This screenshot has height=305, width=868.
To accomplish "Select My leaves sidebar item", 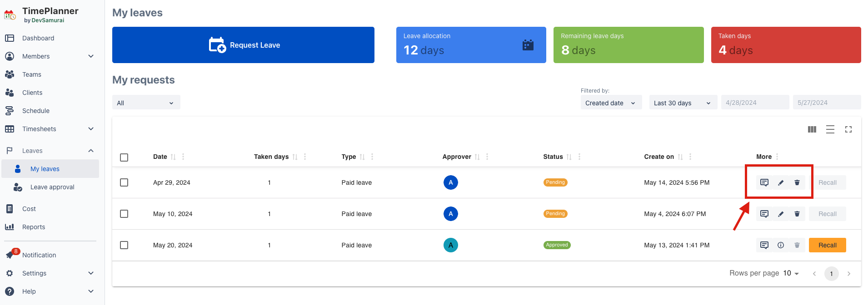I will coord(50,169).
